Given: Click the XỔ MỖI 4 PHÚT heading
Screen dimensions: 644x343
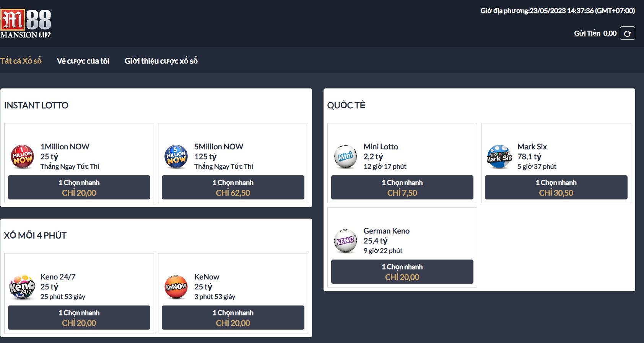Looking at the screenshot, I should click(35, 235).
